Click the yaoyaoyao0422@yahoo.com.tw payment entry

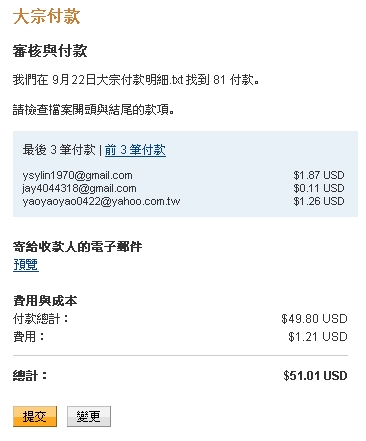101,201
